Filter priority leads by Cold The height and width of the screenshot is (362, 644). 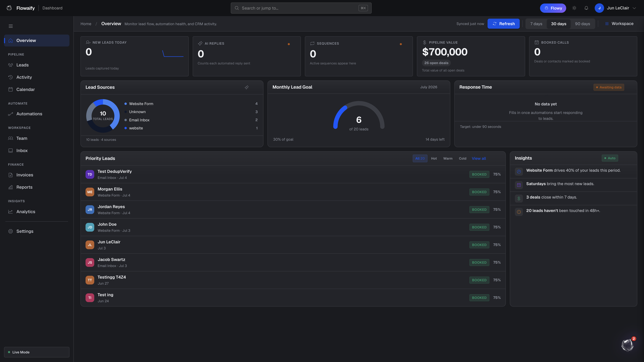pyautogui.click(x=463, y=158)
